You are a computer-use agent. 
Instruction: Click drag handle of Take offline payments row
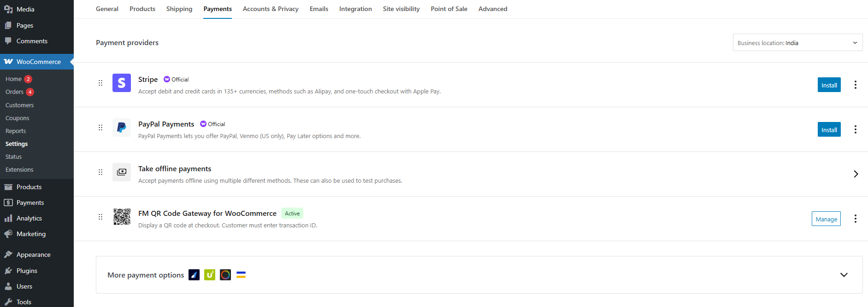pyautogui.click(x=100, y=172)
